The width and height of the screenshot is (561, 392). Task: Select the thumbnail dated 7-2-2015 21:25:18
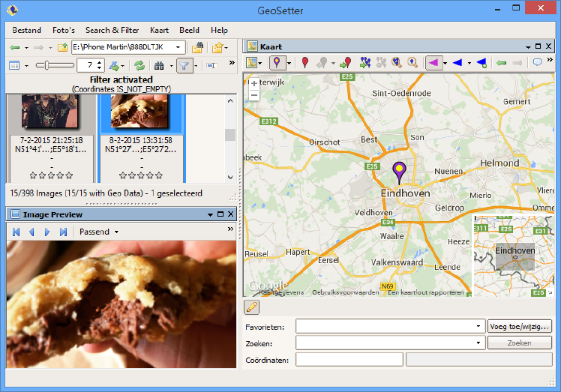click(51, 138)
